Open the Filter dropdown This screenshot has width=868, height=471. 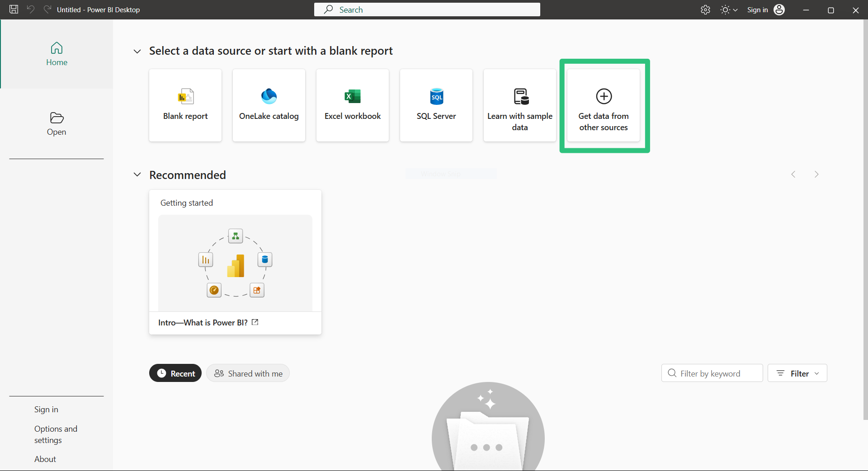coord(797,373)
